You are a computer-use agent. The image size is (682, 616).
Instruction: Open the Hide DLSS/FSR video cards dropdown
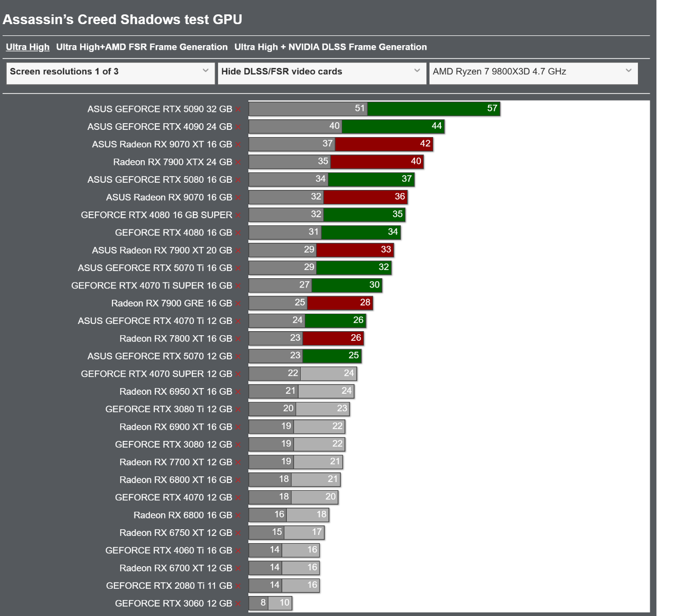coord(322,73)
